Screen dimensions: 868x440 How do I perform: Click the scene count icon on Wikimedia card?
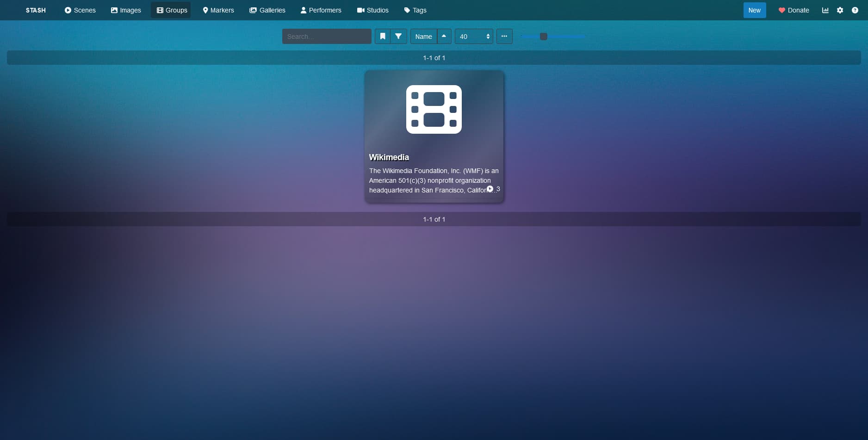(x=490, y=189)
